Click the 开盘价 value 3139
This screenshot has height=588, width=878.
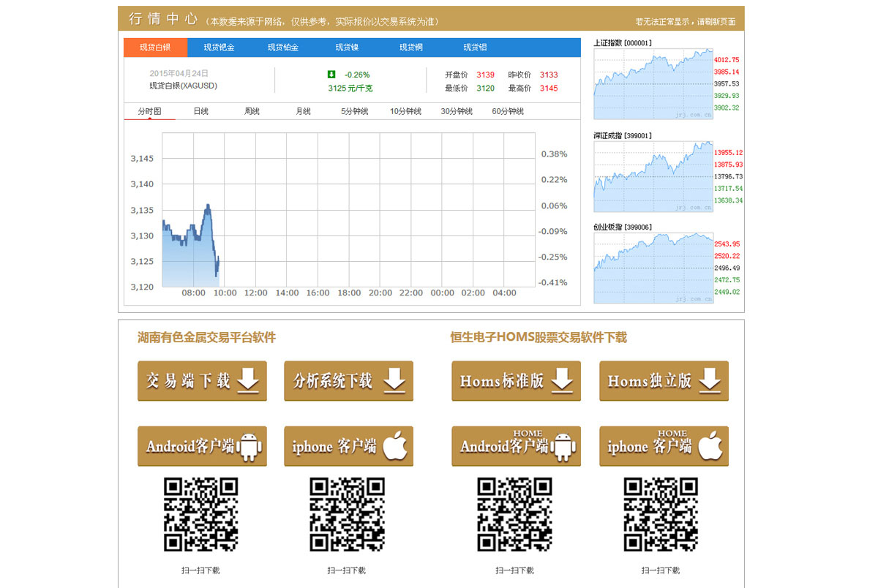click(x=485, y=75)
